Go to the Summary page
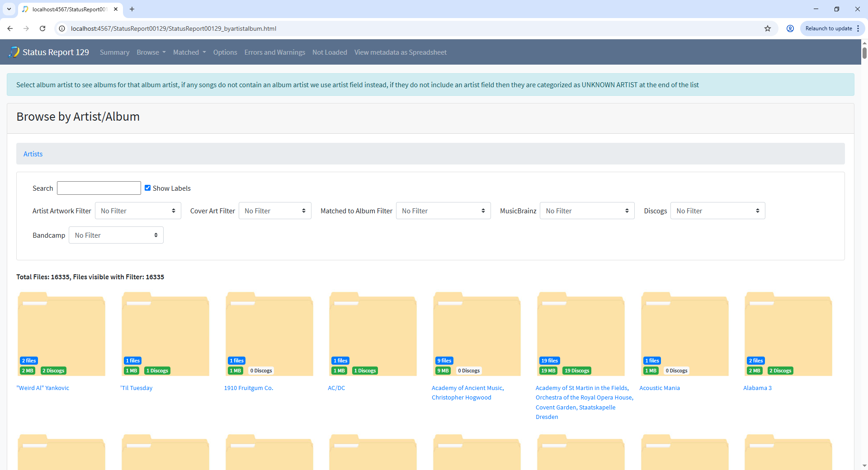The height and width of the screenshot is (470, 868). tap(114, 52)
